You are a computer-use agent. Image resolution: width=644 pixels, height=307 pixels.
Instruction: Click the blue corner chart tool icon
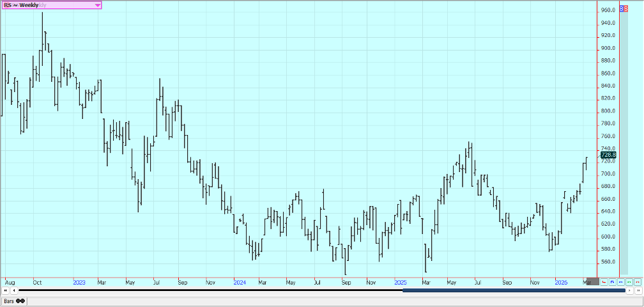(x=612, y=281)
